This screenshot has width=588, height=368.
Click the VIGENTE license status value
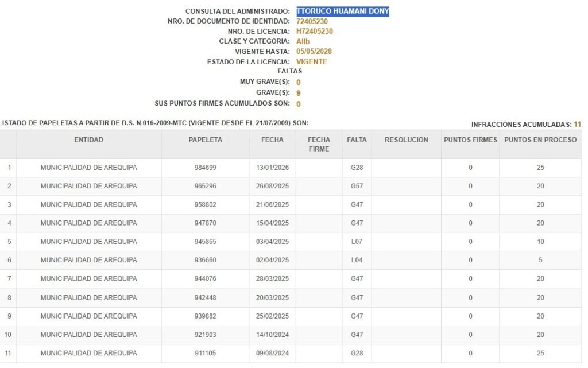click(x=312, y=61)
